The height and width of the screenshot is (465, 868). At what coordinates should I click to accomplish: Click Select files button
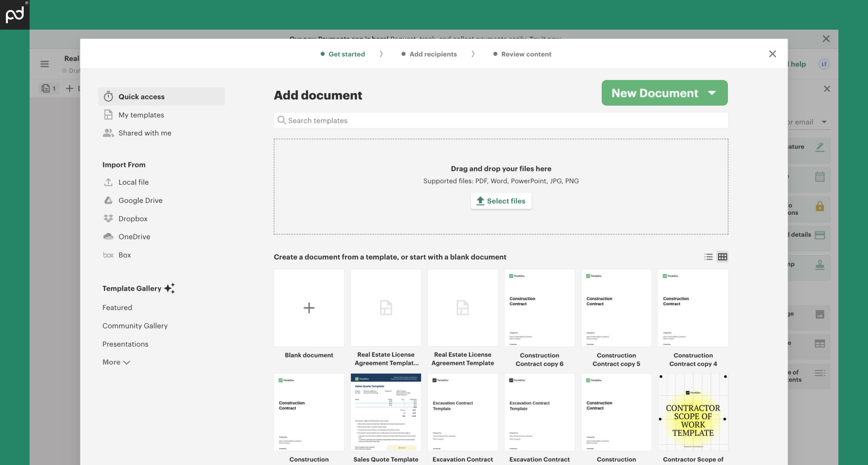[x=501, y=201]
